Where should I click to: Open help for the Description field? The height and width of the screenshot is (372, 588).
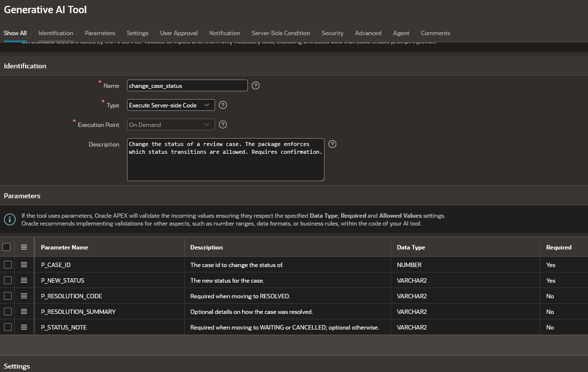[332, 144]
